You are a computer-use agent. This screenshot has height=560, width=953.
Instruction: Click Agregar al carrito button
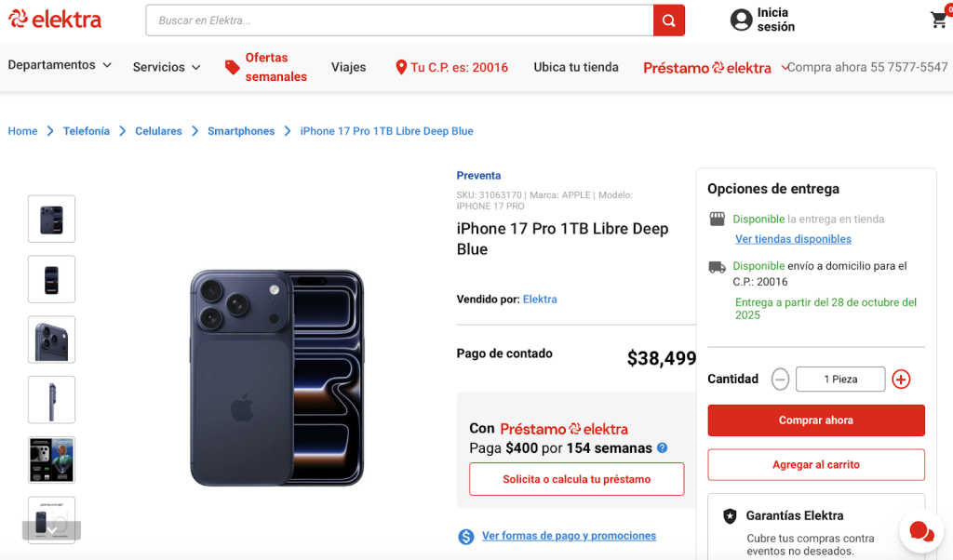pyautogui.click(x=815, y=464)
